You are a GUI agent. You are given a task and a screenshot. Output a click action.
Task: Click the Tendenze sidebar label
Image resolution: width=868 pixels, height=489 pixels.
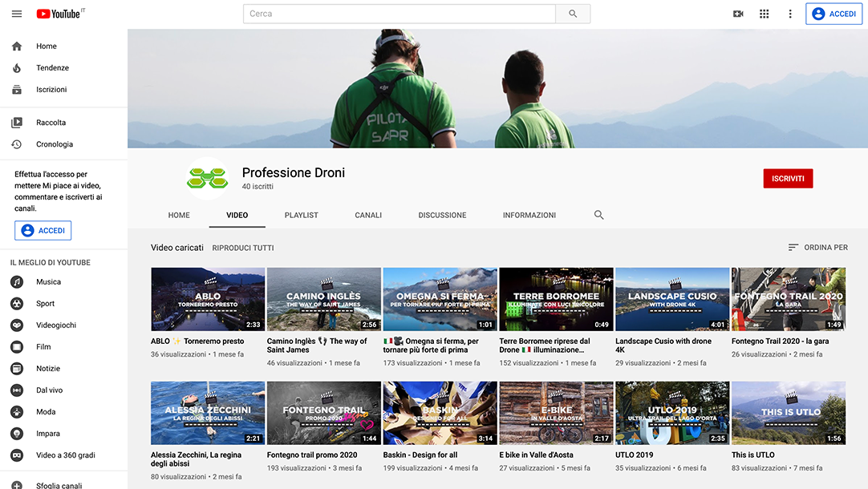[x=53, y=67]
